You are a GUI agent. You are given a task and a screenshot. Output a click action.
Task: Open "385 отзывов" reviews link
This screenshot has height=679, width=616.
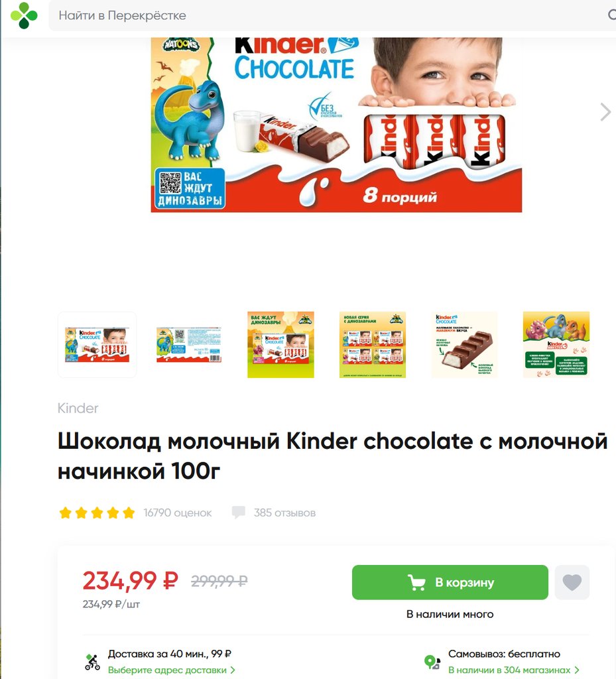284,513
